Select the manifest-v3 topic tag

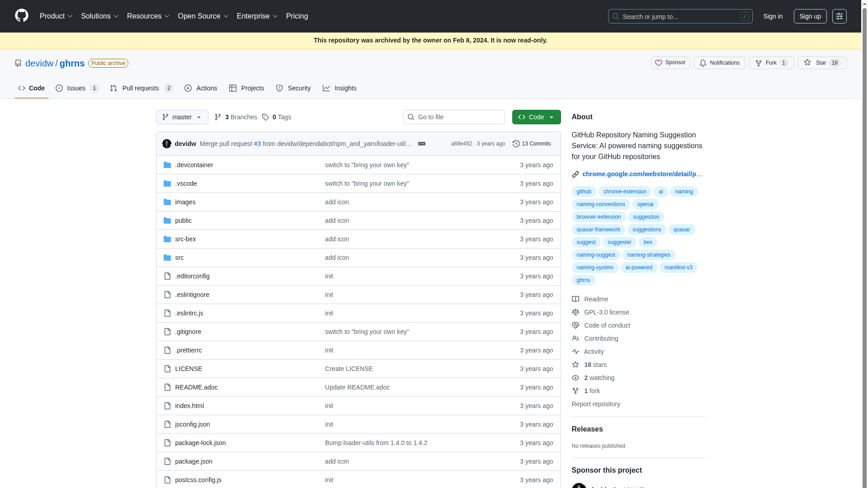coord(678,267)
